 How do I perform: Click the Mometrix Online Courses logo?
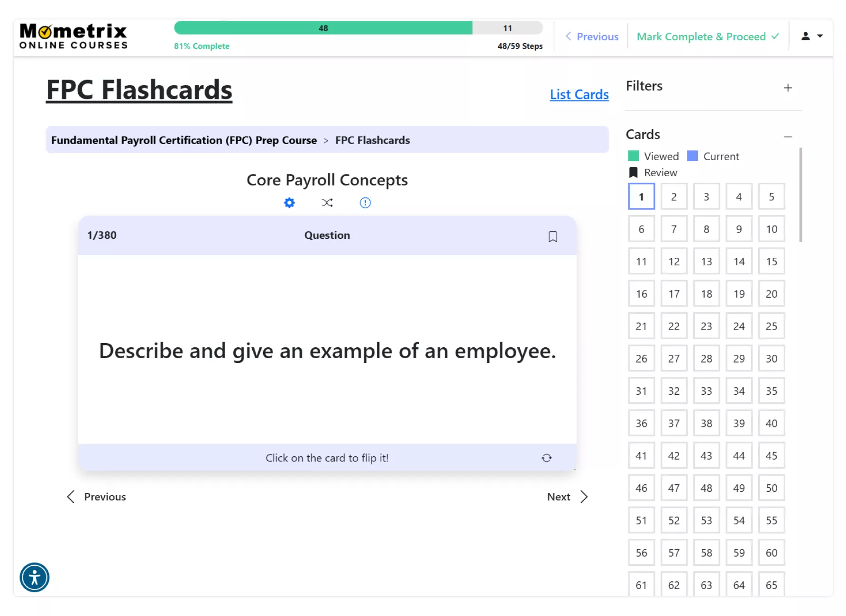point(74,36)
